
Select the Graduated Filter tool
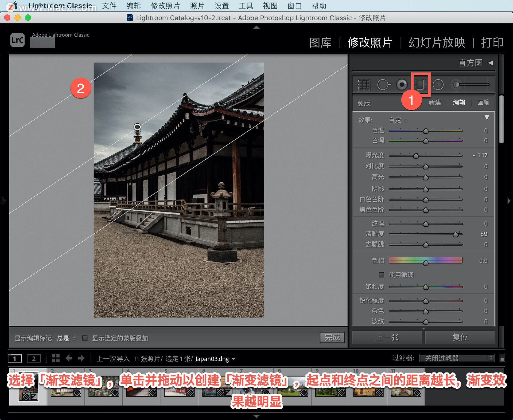420,85
